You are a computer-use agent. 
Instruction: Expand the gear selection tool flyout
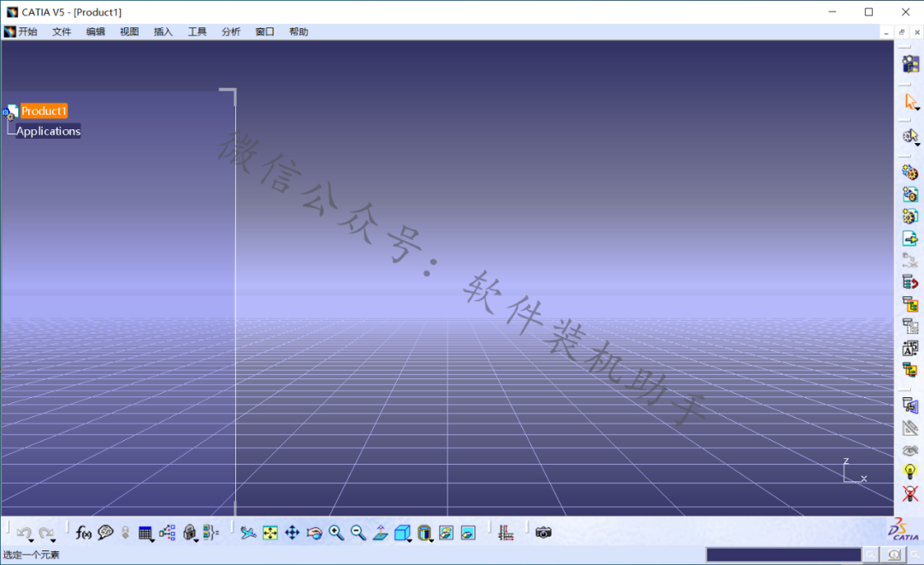pyautogui.click(x=917, y=144)
